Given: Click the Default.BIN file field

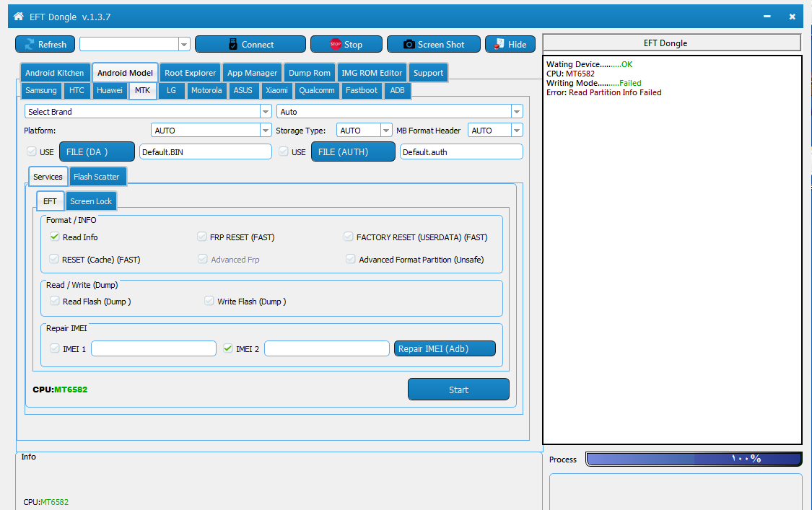Looking at the screenshot, I should pyautogui.click(x=206, y=151).
